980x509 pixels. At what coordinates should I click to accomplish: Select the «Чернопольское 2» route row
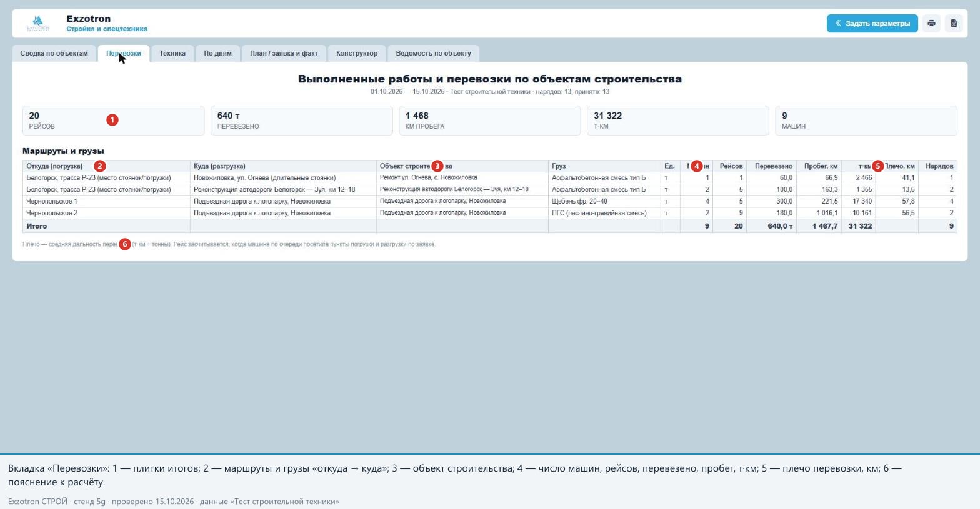click(490, 213)
